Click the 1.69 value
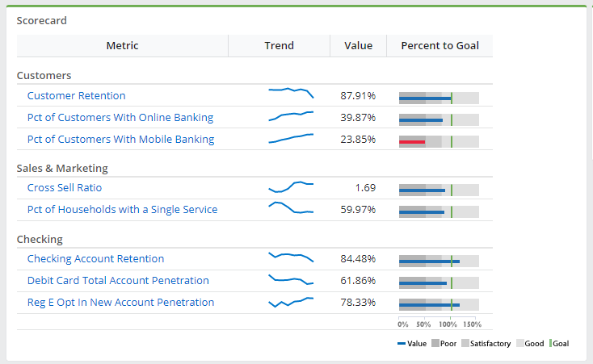This screenshot has height=364, width=593. pos(365,188)
